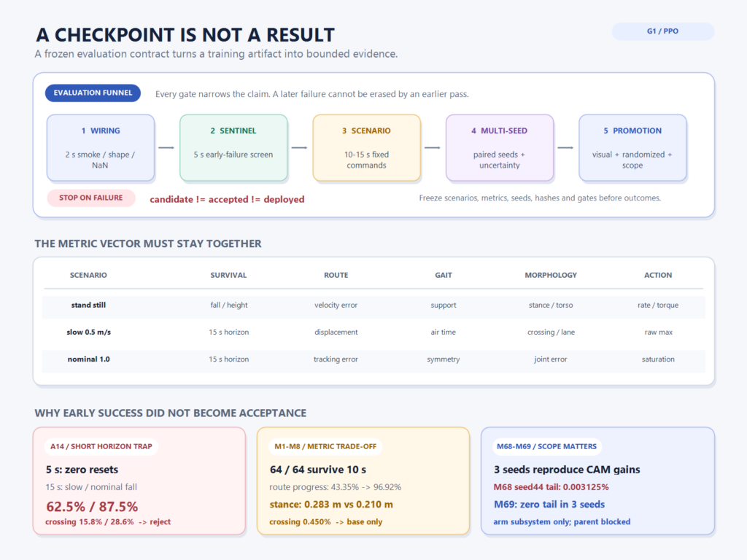Click arrow between MULTI-SEED and PROMOTION
Image resolution: width=747 pixels, height=560 pixels.
(565, 147)
